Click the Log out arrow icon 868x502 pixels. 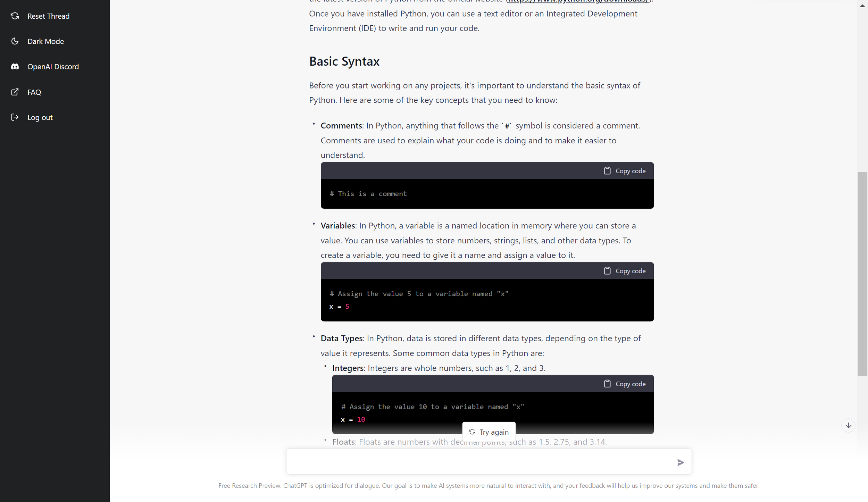(15, 117)
